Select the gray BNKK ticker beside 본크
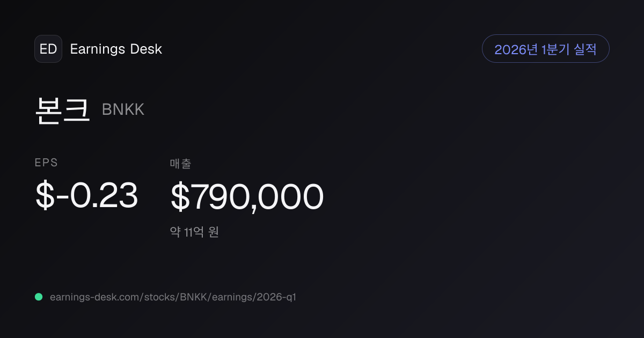Screen dimensions: 644x338 coord(123,109)
